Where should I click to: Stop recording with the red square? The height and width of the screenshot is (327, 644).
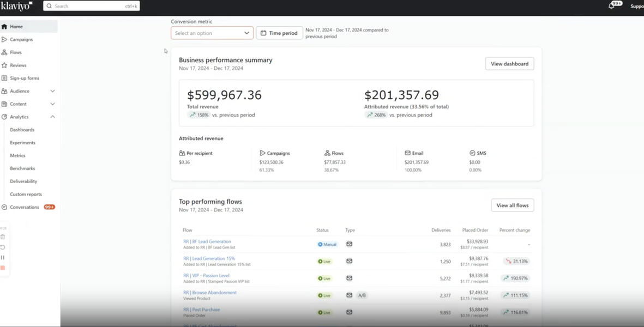[3, 268]
